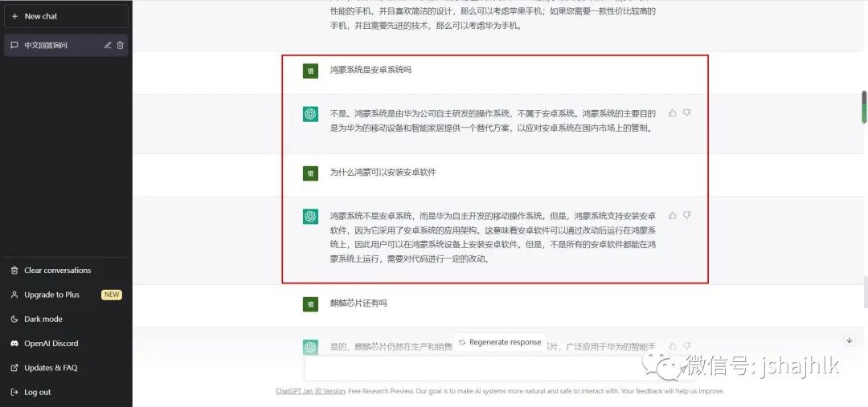Delete the 中文回答询问 chat
Viewport: 868px width, 407px height.
(120, 45)
